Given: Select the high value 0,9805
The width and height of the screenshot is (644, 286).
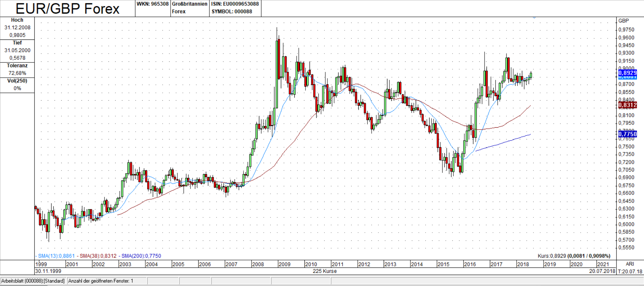Looking at the screenshot, I should (x=17, y=35).
